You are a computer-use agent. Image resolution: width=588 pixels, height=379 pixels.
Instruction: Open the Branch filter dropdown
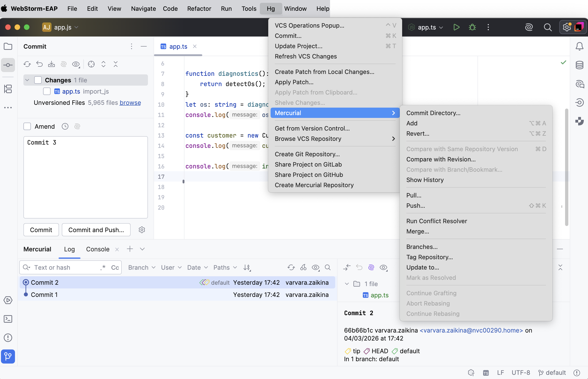(142, 267)
